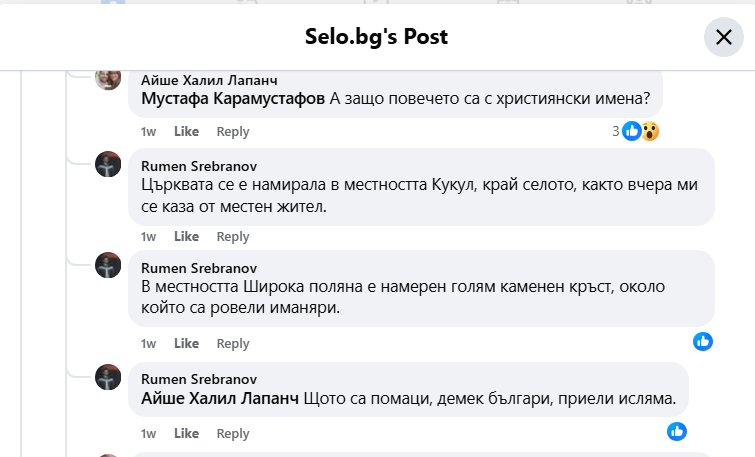755x457 pixels.
Task: Click the wow reaction emoji on Айше's comment
Action: click(x=650, y=131)
